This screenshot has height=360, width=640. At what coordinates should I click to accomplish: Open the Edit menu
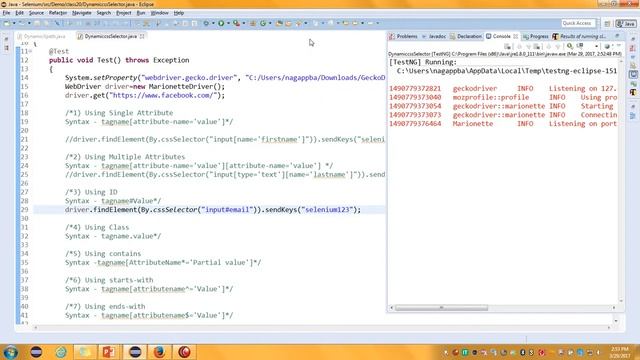pyautogui.click(x=19, y=13)
